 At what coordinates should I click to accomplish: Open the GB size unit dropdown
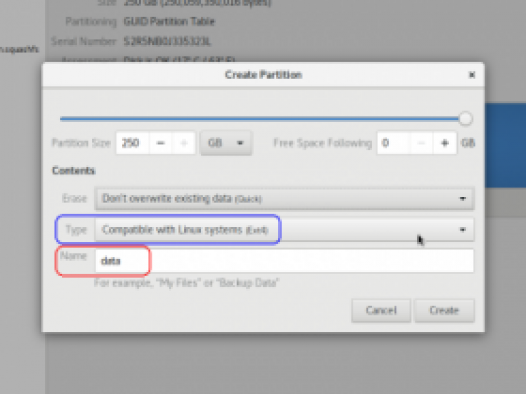226,143
